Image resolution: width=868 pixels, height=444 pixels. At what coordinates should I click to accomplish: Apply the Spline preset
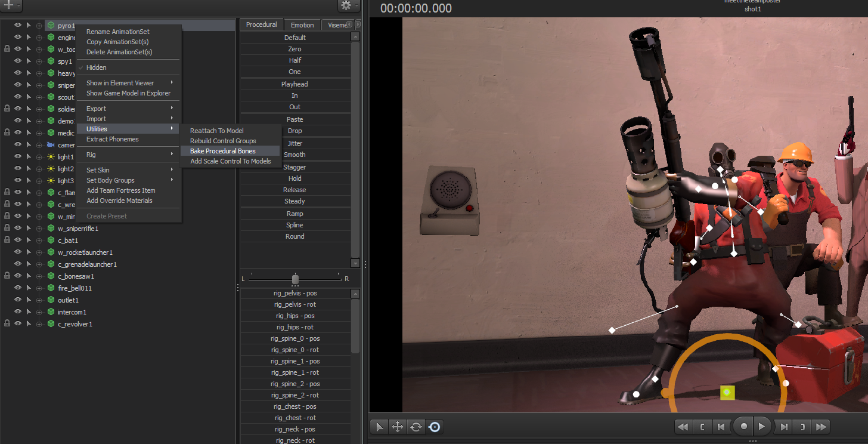click(x=295, y=225)
